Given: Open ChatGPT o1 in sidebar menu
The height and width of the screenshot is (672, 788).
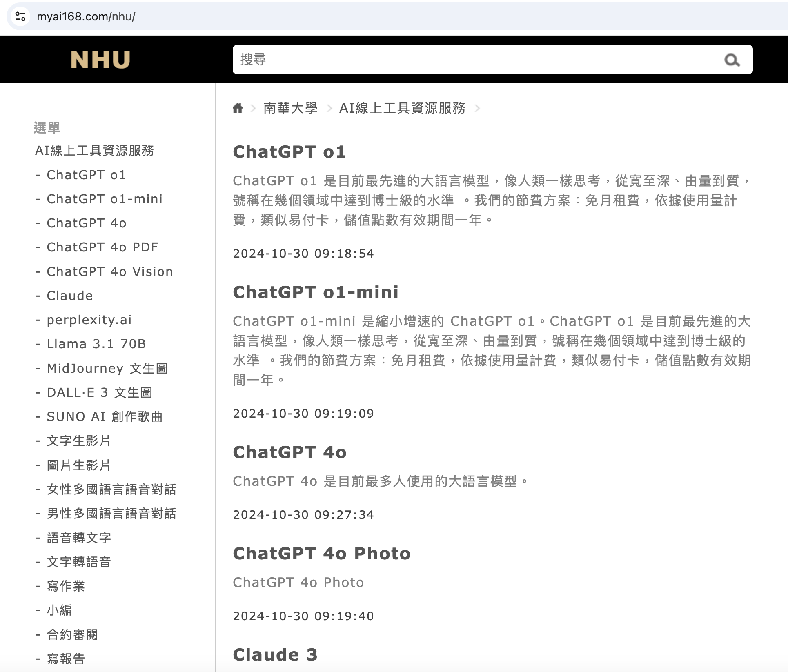Looking at the screenshot, I should click(86, 175).
